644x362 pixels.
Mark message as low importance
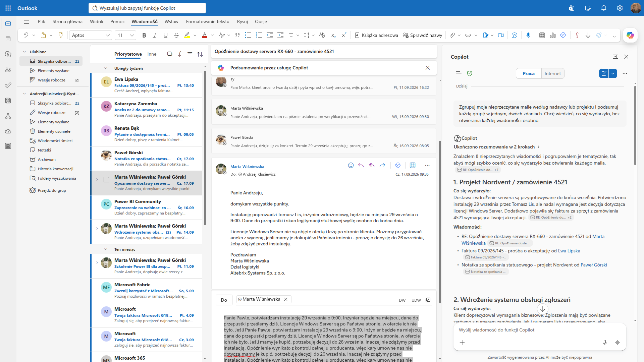588,35
